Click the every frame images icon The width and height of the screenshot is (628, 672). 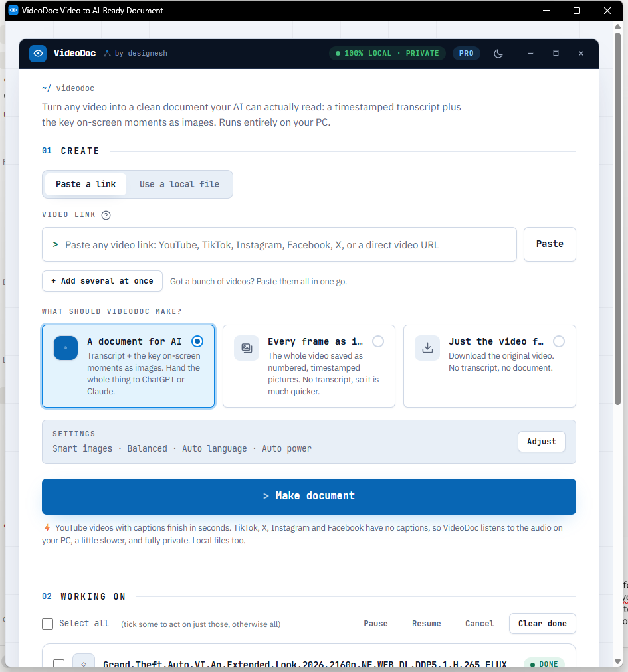[x=247, y=347]
